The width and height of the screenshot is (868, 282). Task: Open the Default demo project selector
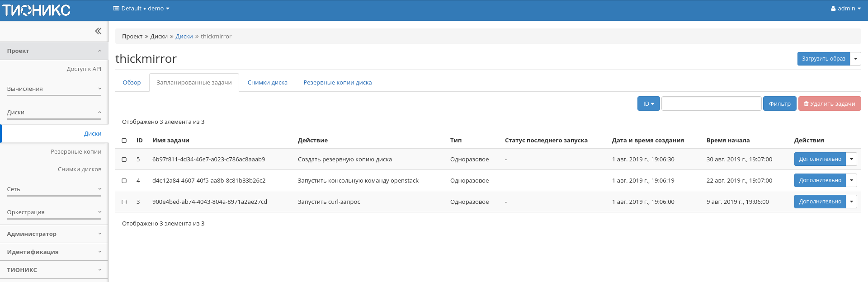tap(141, 9)
